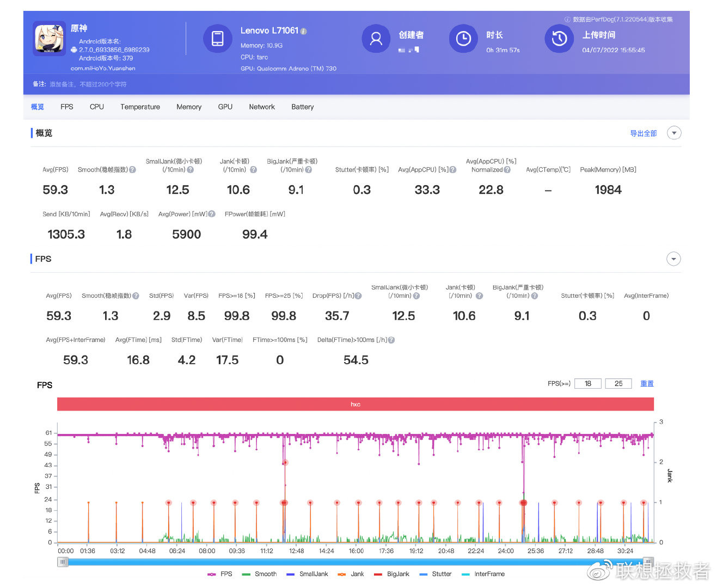
Task: Click the FPS threshold field showing 25
Action: coord(618,383)
